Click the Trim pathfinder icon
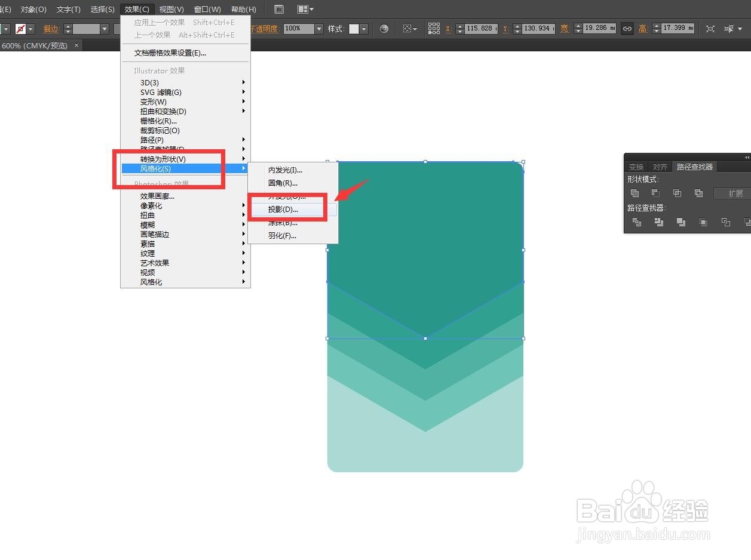The image size is (751, 560). 659,222
